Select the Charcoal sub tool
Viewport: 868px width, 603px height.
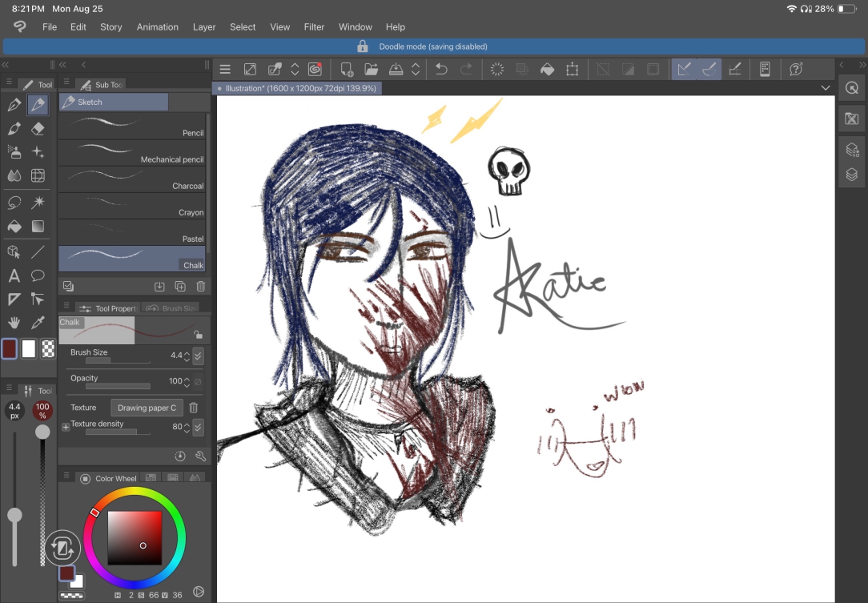coord(132,180)
